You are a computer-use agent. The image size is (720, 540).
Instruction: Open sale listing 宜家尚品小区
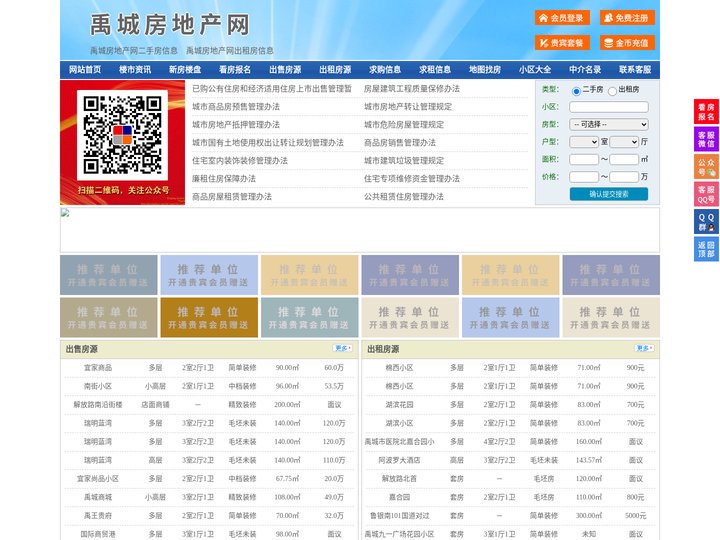click(x=98, y=478)
